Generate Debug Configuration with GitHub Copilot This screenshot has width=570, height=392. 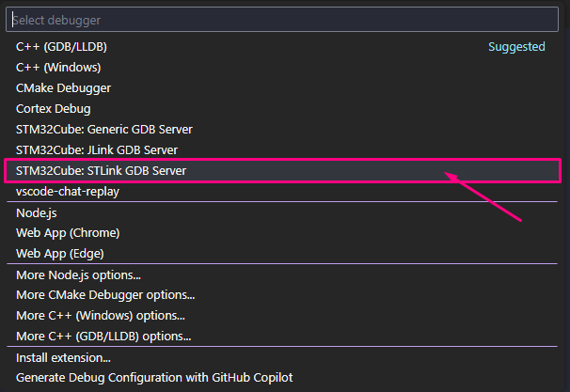[x=156, y=378]
